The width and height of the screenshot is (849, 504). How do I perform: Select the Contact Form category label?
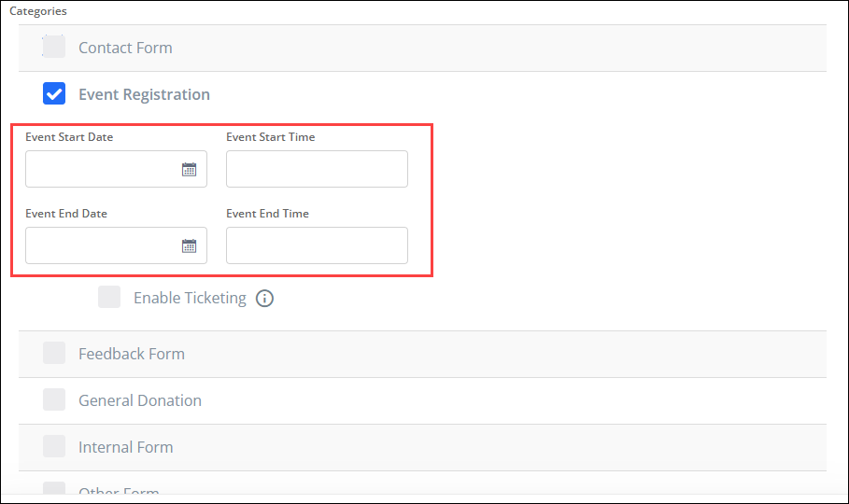[125, 48]
